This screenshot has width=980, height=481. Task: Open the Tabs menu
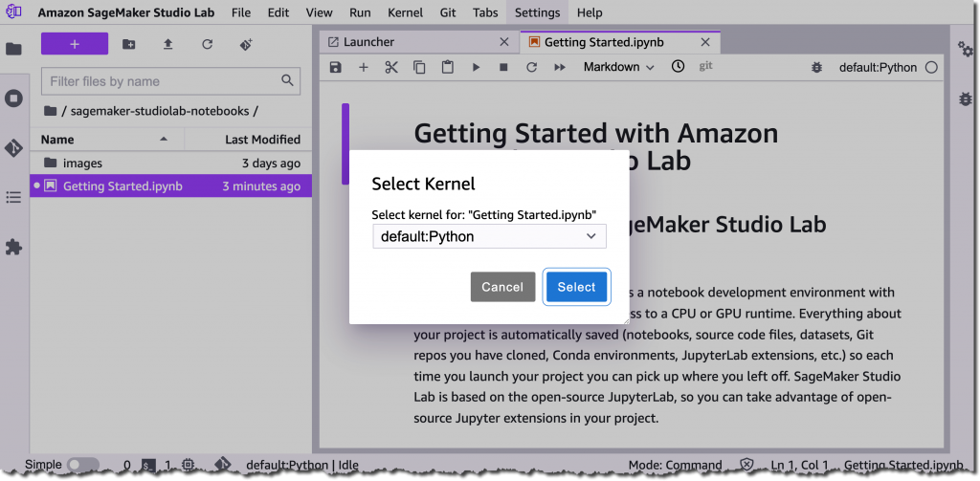pyautogui.click(x=485, y=12)
